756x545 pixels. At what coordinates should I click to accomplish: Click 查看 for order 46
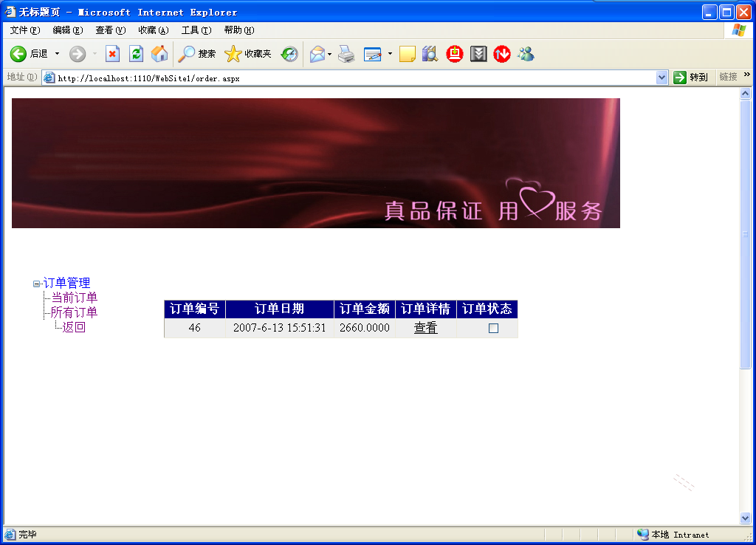[426, 328]
